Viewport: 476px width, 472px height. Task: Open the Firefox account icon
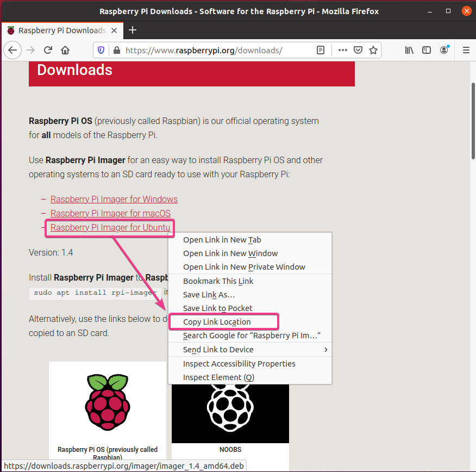(x=444, y=50)
